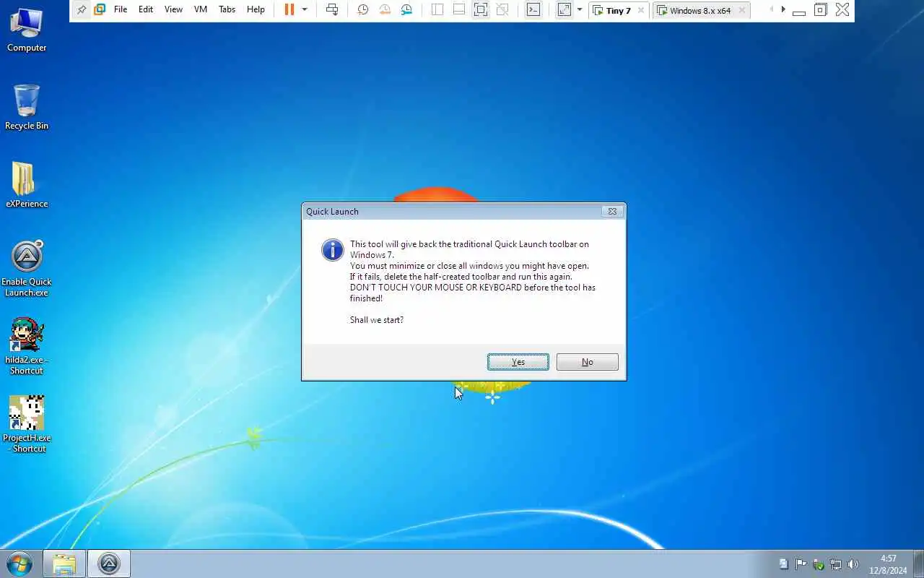Open the VMware Edit menu
The width and height of the screenshot is (924, 578).
point(146,9)
